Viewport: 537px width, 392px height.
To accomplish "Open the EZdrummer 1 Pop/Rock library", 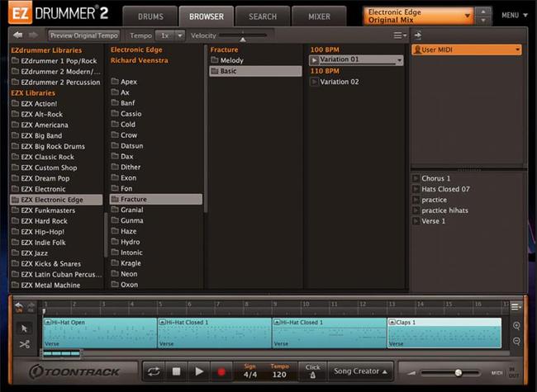I will tap(56, 61).
